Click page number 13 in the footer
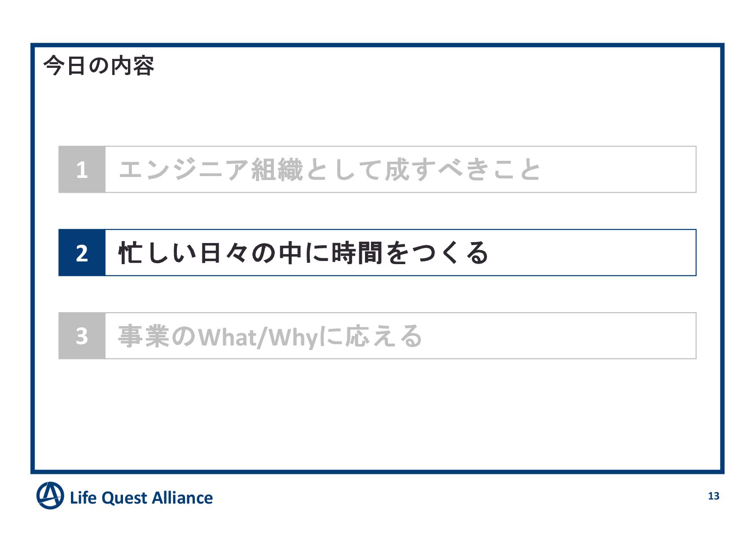 (713, 496)
